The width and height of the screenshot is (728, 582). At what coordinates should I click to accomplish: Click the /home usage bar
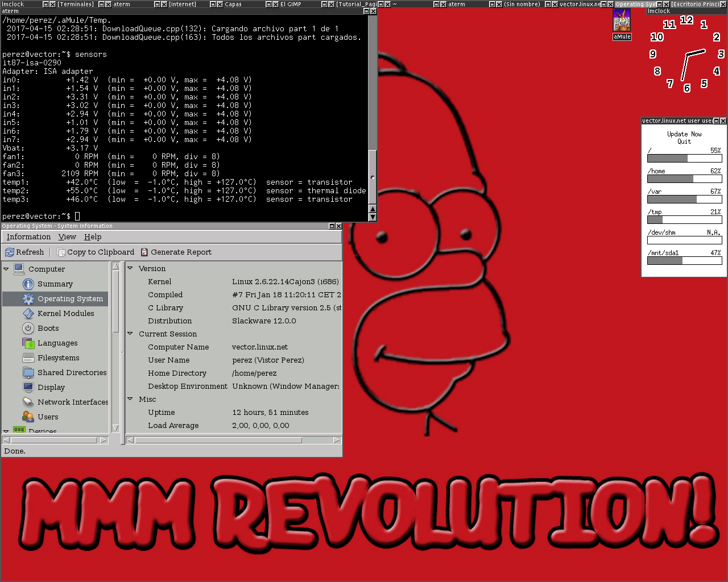(x=684, y=179)
